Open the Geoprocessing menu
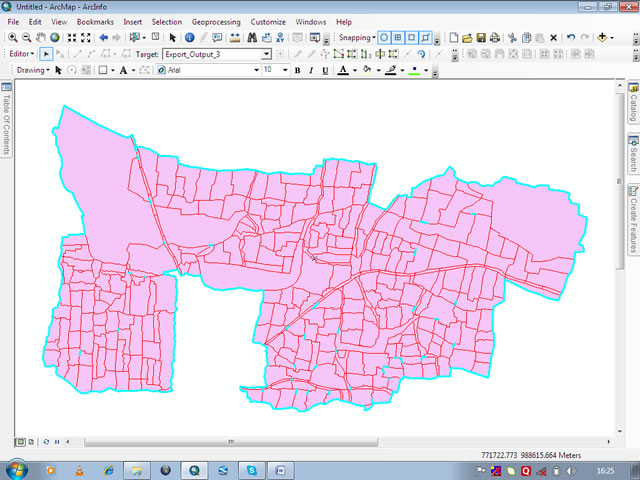The height and width of the screenshot is (480, 640). (x=215, y=21)
